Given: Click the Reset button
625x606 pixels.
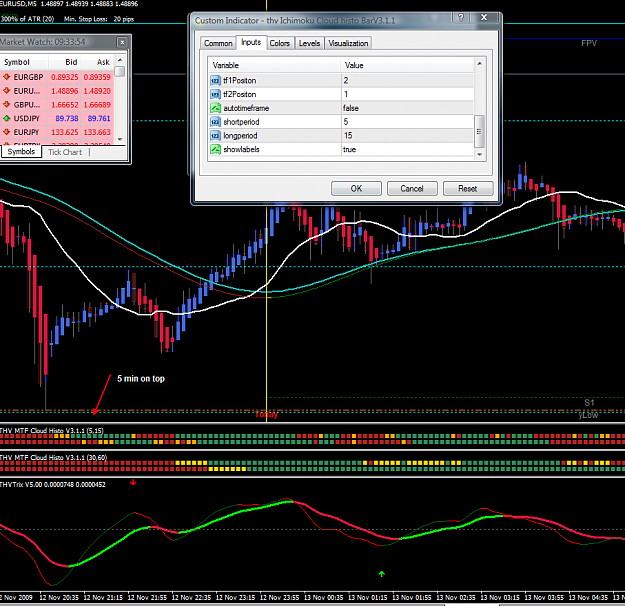Looking at the screenshot, I should pos(468,189).
